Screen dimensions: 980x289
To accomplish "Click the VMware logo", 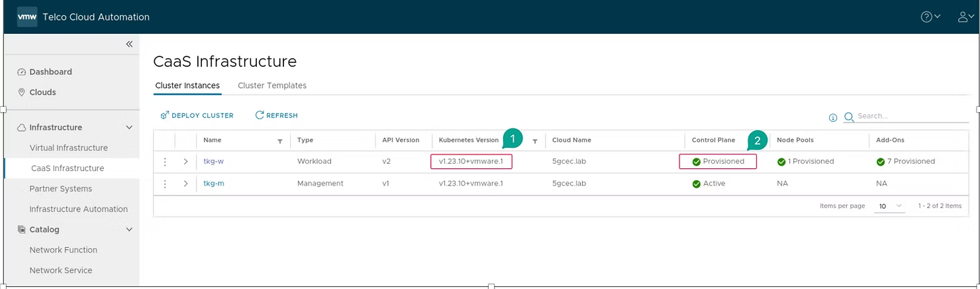I will coord(26,17).
